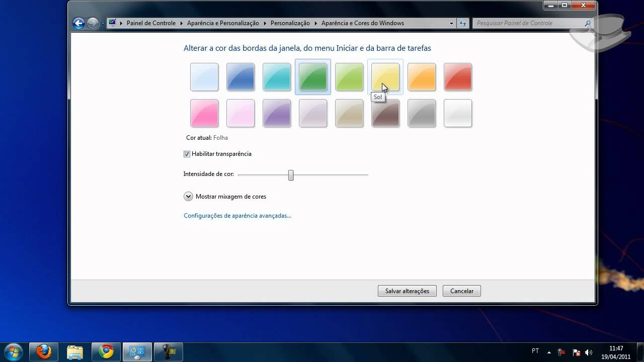Image resolution: width=644 pixels, height=362 pixels.
Task: Select the orange color swatch
Action: coord(422,77)
